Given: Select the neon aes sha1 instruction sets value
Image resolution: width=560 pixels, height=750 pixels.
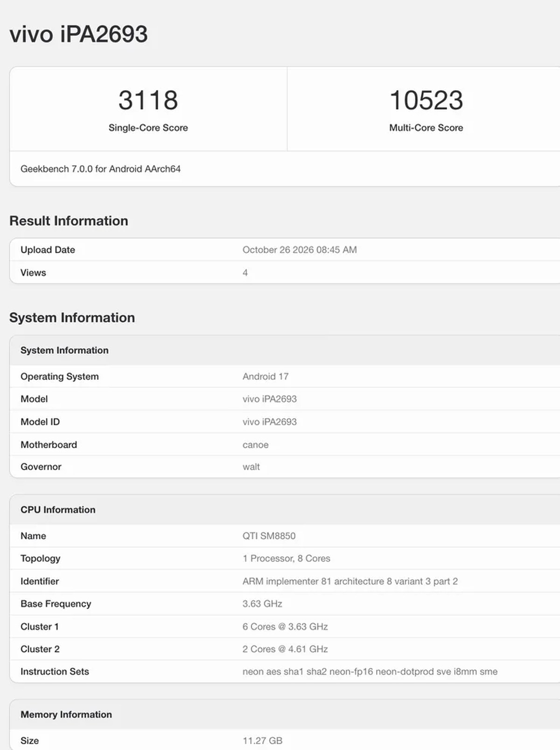Looking at the screenshot, I should (x=370, y=672).
